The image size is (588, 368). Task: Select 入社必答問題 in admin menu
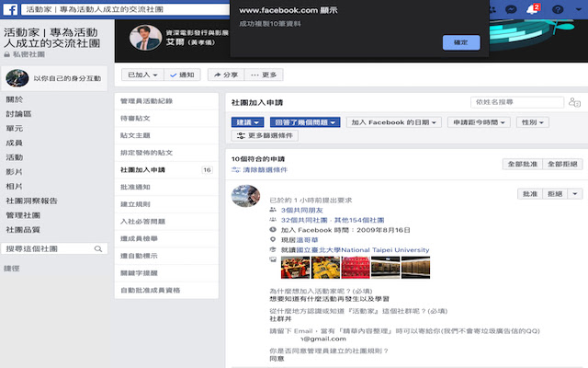166,222
